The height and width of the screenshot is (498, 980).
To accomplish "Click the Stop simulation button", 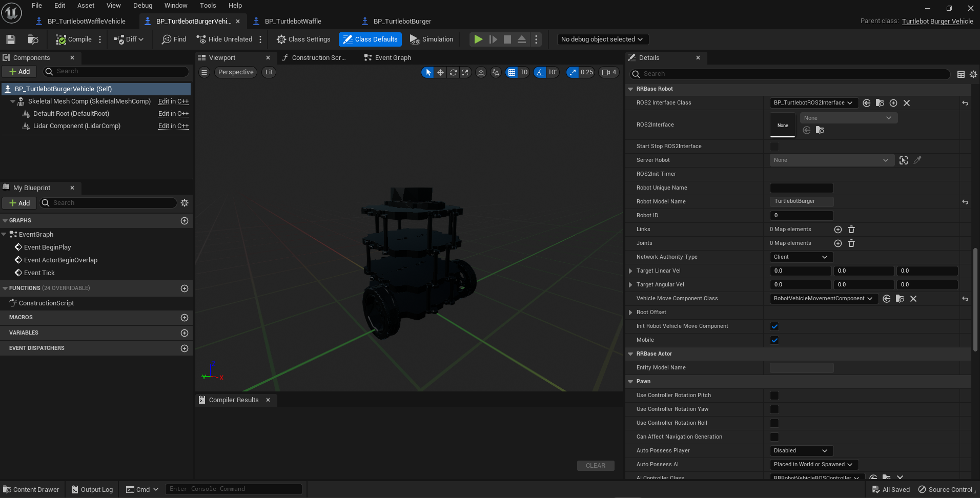I will pos(507,39).
